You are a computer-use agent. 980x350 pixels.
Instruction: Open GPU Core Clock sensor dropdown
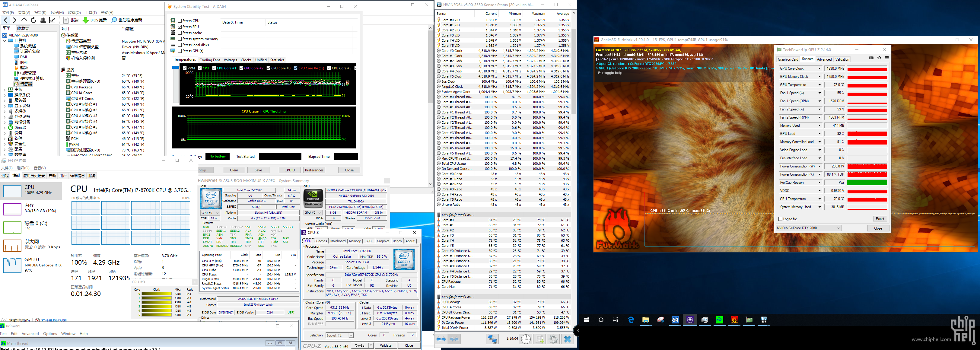point(819,68)
